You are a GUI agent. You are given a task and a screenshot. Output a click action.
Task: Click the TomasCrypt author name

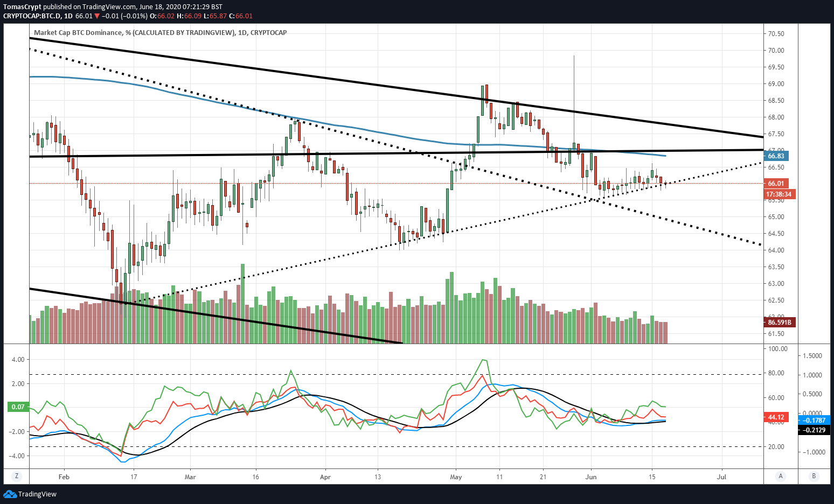[22, 7]
